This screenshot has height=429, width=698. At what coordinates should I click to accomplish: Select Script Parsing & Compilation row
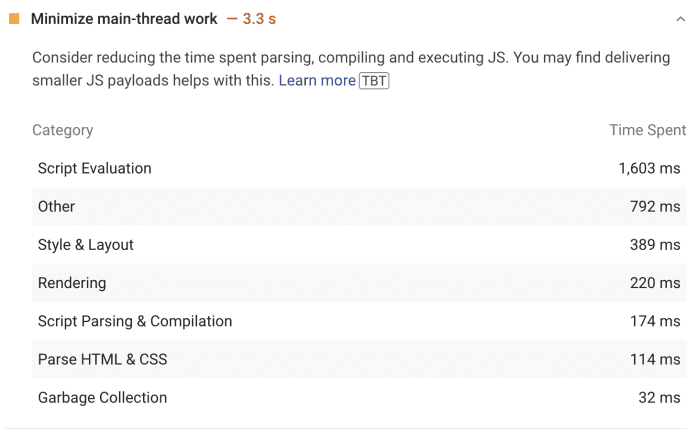pos(135,321)
